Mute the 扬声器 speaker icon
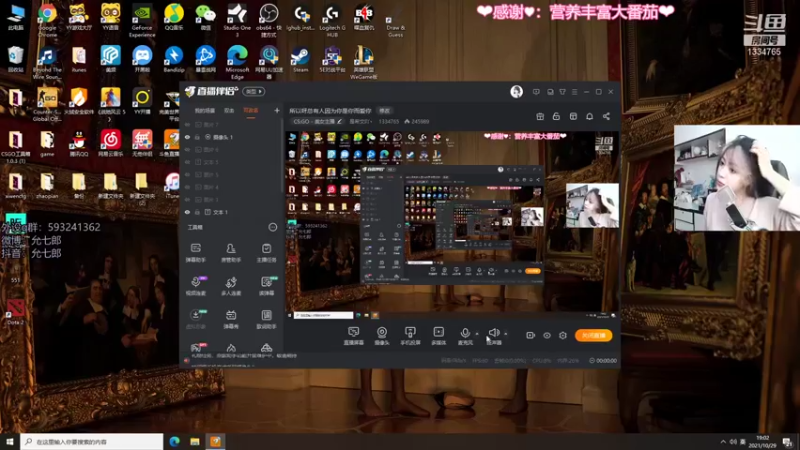800x450 pixels. pos(493,334)
